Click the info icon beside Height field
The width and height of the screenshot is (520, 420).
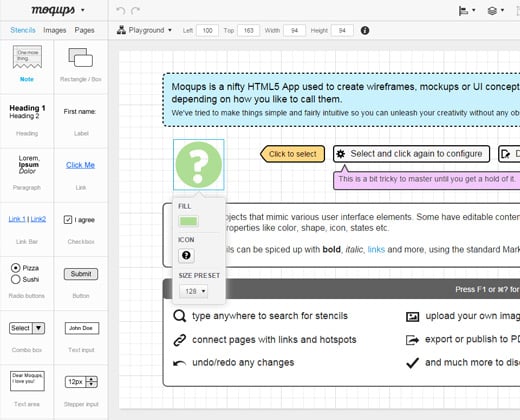(x=365, y=30)
